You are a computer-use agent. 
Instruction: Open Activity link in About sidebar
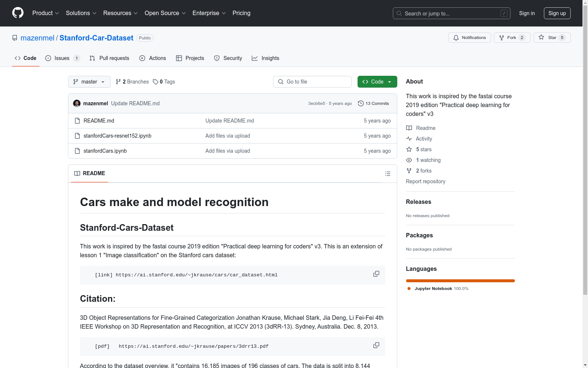(x=419, y=139)
